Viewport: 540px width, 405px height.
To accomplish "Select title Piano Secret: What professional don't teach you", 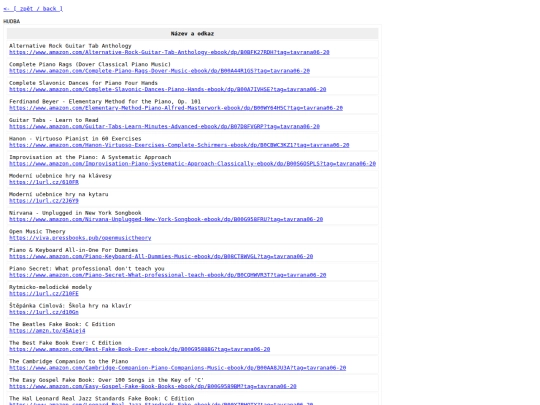I will pyautogui.click(x=87, y=269).
